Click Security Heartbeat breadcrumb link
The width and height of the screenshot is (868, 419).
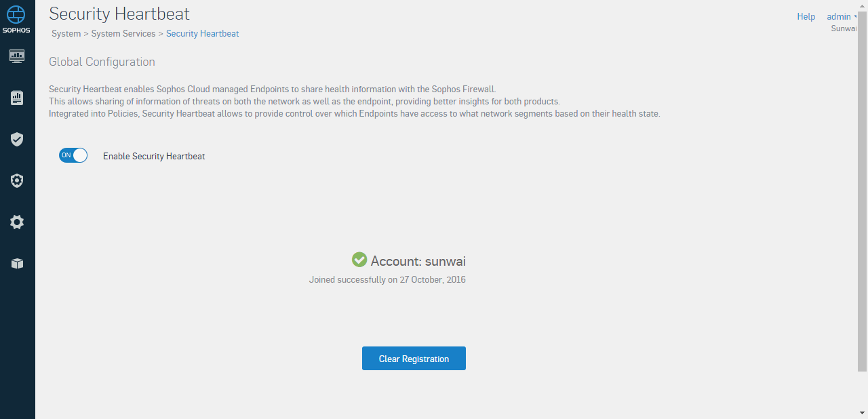pyautogui.click(x=202, y=33)
